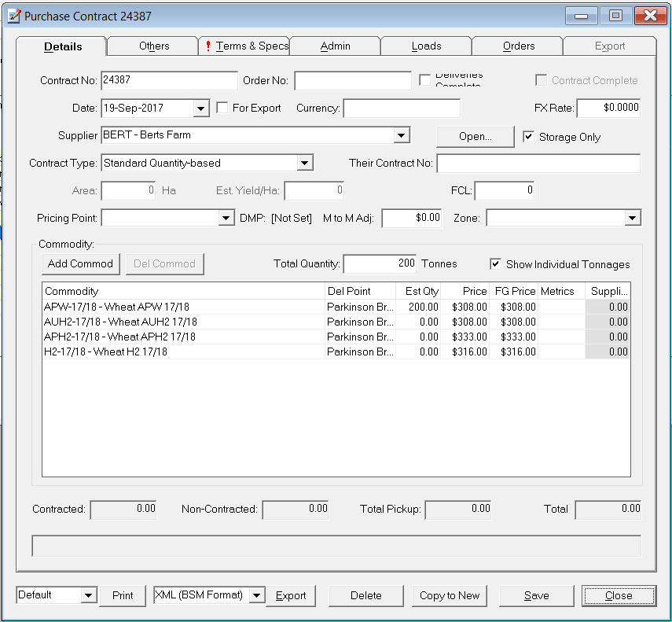Click the Contract No input field
The image size is (672, 622).
169,80
